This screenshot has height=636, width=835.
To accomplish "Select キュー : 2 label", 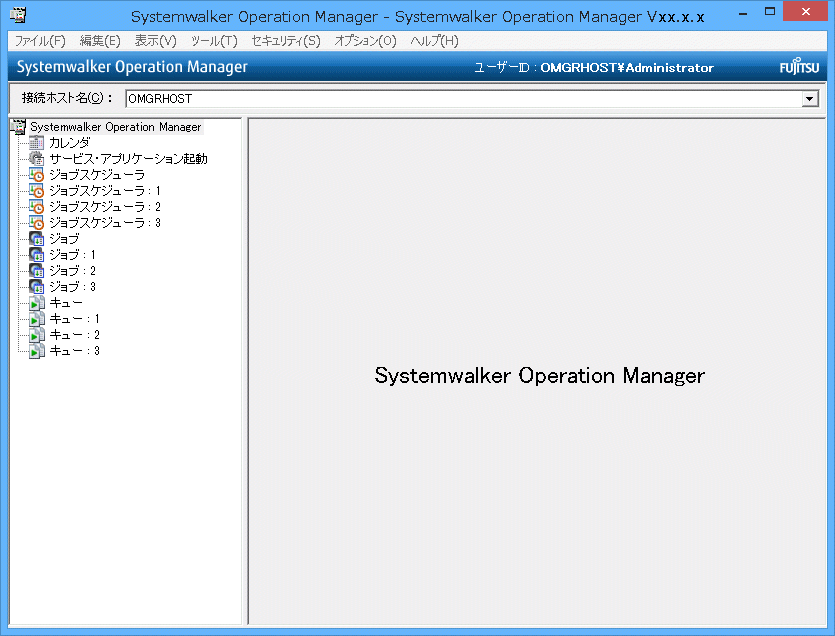I will tap(75, 335).
